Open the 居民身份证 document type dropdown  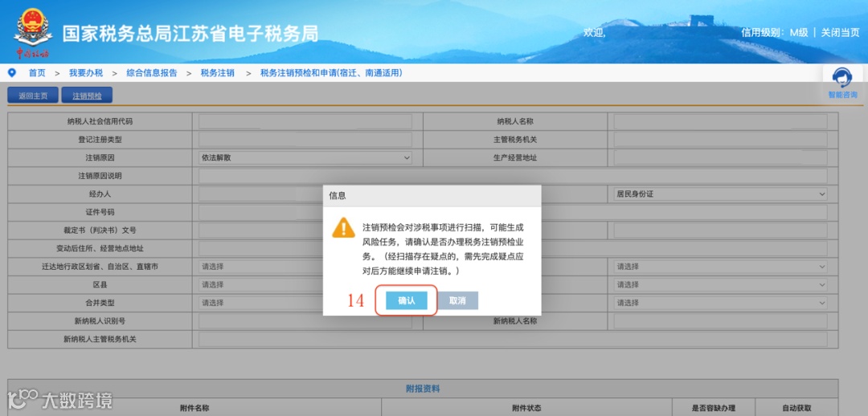tap(720, 194)
